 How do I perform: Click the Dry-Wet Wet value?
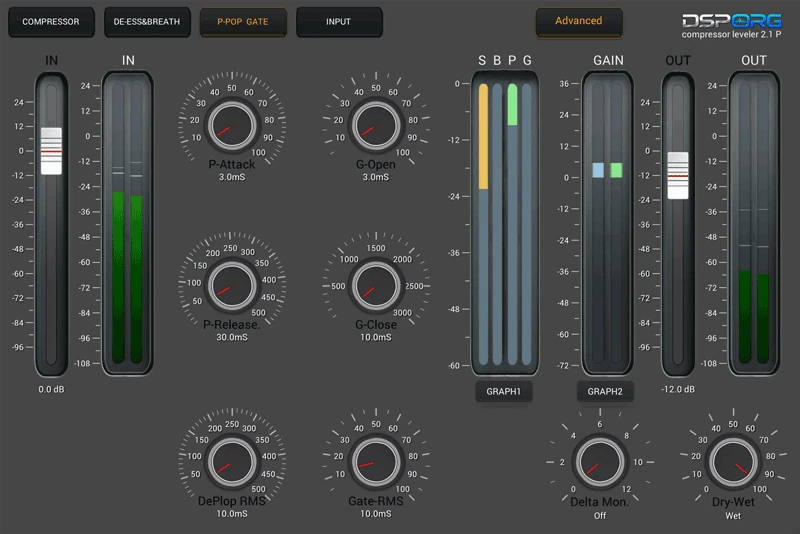[x=733, y=516]
